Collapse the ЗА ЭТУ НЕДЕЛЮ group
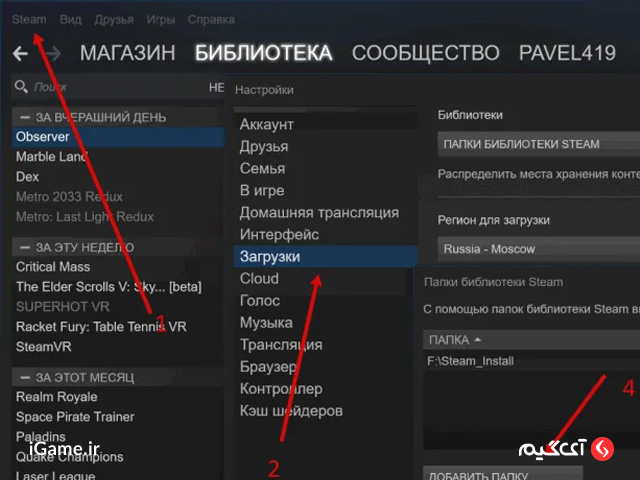 (24, 247)
